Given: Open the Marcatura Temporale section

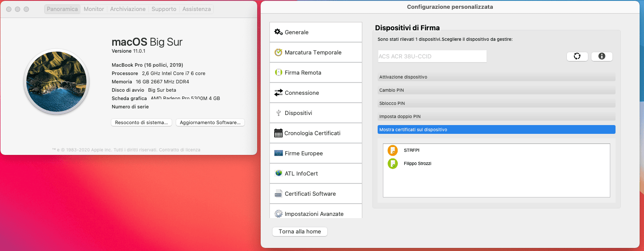Looking at the screenshot, I should (x=316, y=52).
